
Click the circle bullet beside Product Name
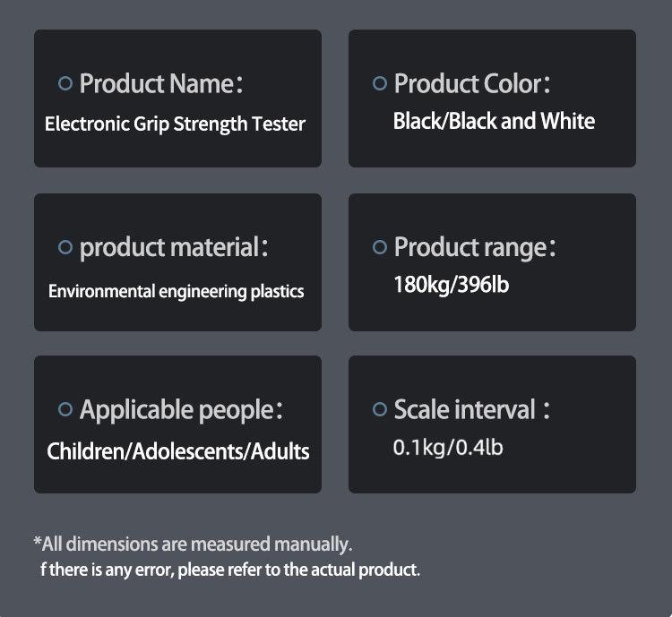tap(65, 83)
